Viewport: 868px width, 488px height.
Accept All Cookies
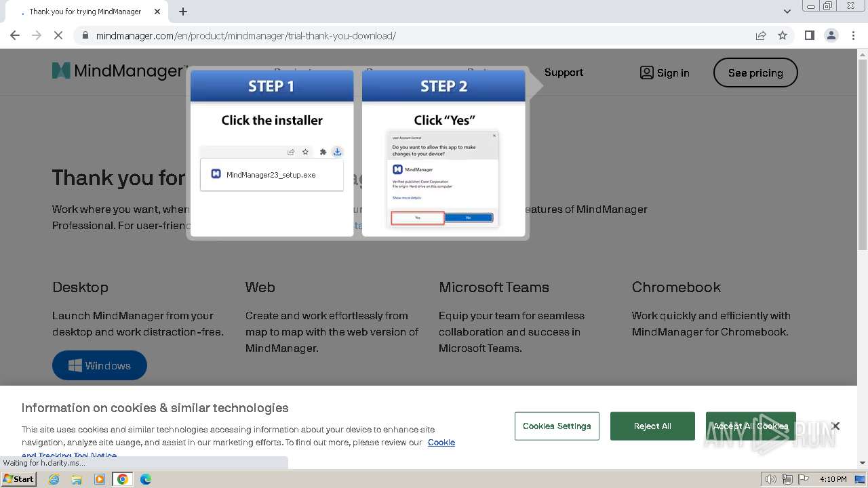(x=751, y=426)
